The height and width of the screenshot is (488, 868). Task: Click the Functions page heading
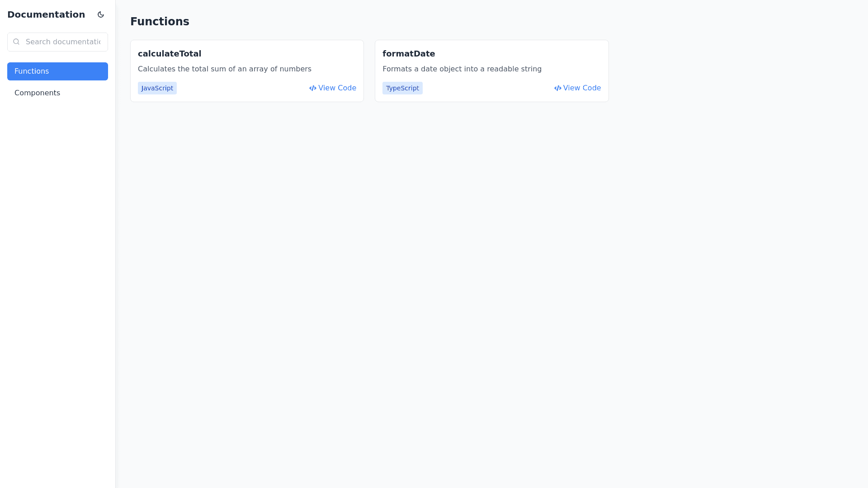click(x=160, y=22)
